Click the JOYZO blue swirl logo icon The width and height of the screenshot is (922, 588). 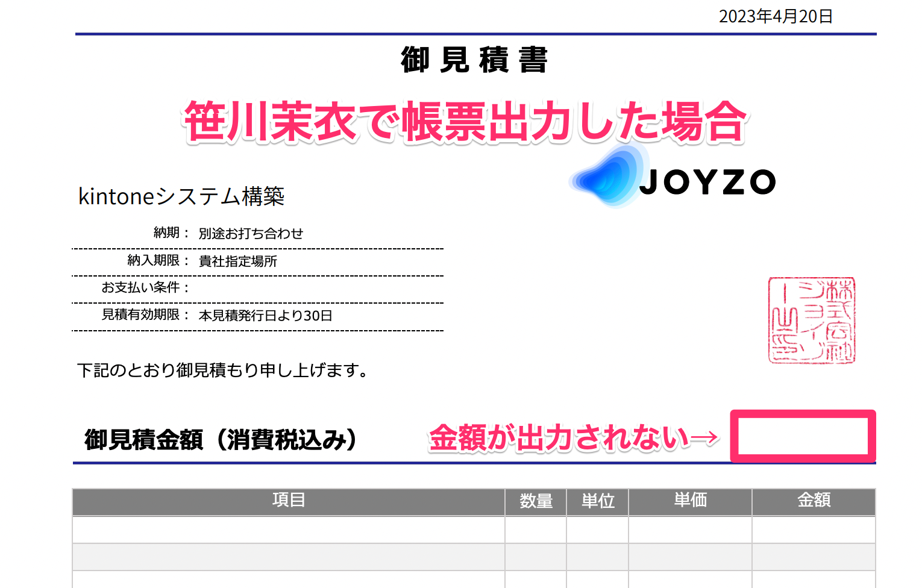tap(603, 181)
